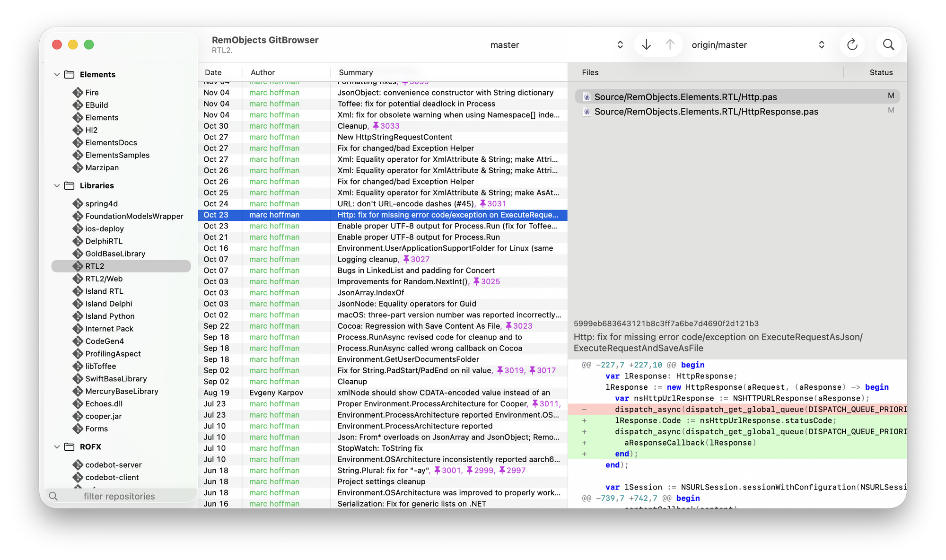946x560 pixels.
Task: Click the Author column header
Action: 263,72
